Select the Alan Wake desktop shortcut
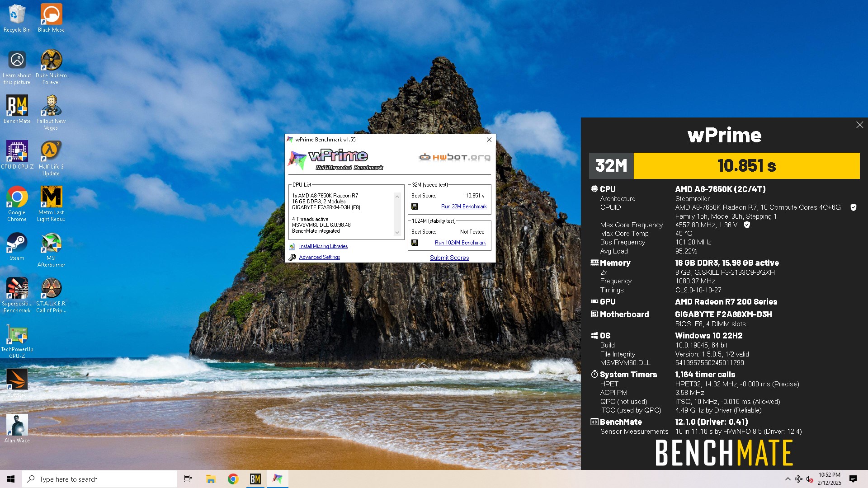Image resolution: width=868 pixels, height=488 pixels. (x=17, y=428)
